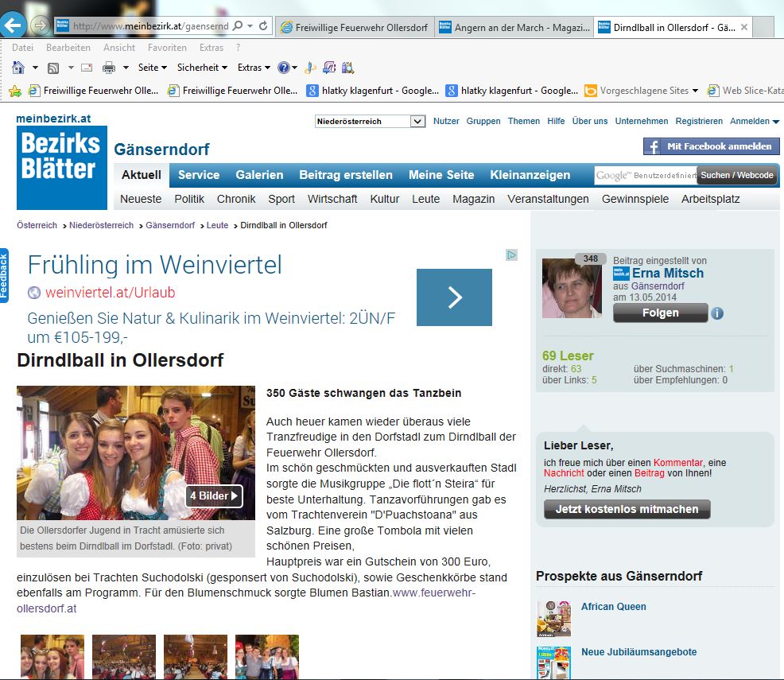Image resolution: width=784 pixels, height=680 pixels.
Task: Click the search magnifier in address bar
Action: coord(238,25)
